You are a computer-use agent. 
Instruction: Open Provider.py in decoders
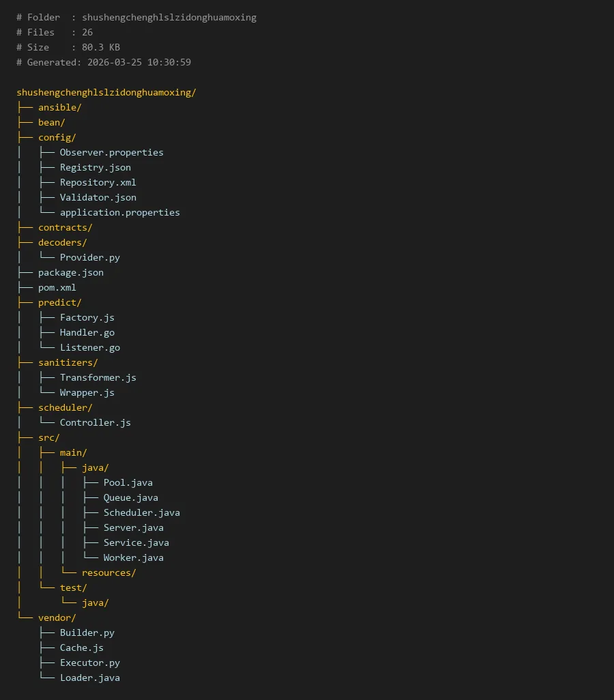pos(89,257)
